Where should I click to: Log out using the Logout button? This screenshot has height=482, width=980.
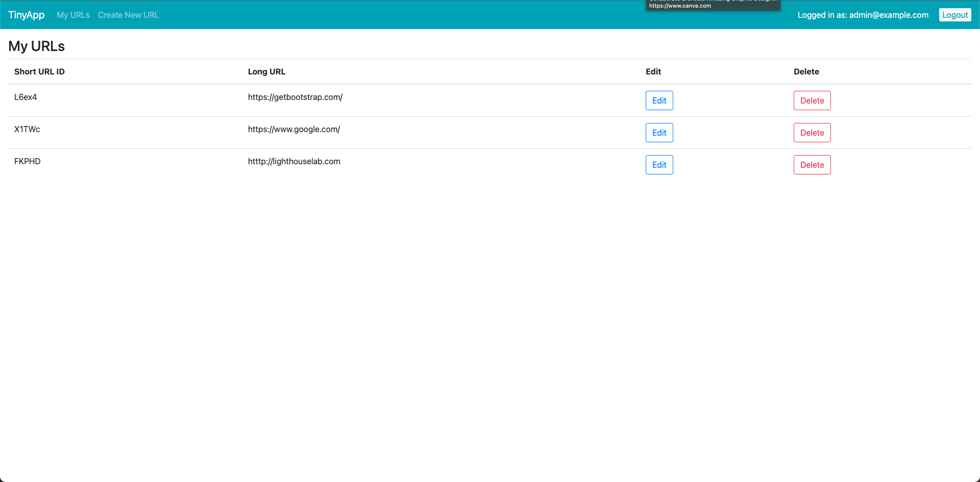pyautogui.click(x=955, y=15)
